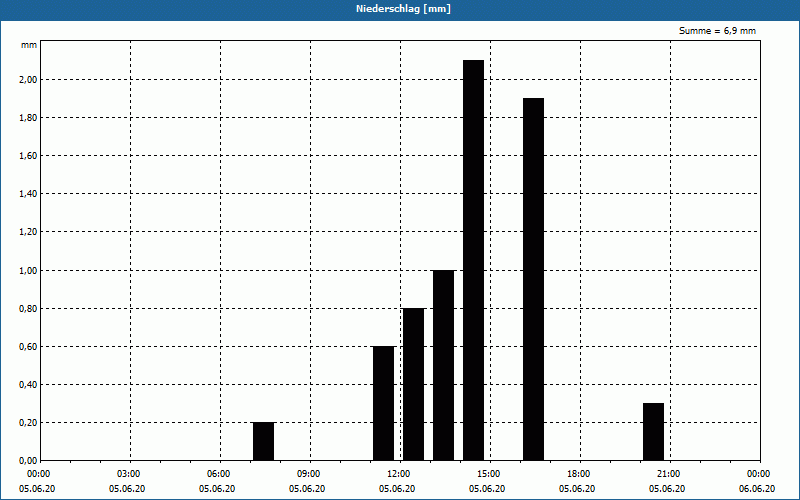Select the 0,60 mm bar before 12:00
Image resolution: width=800 pixels, height=500 pixels.
384,403
